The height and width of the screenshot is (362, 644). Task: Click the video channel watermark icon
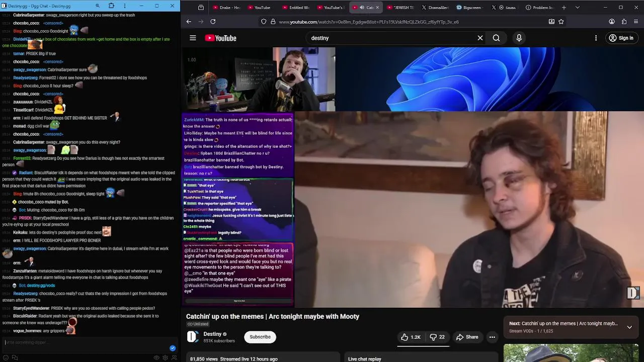pos(633,293)
